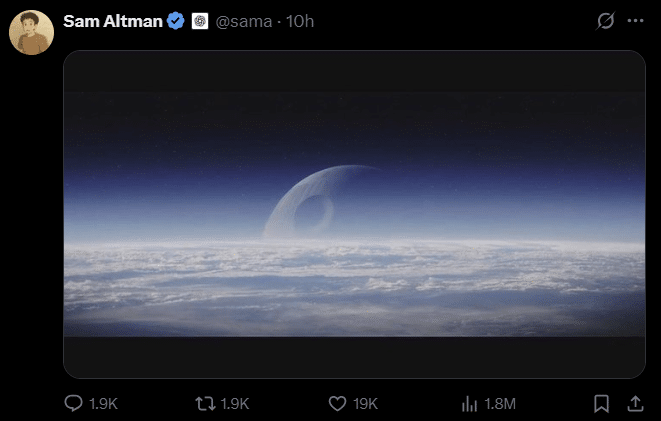Click the 1.8M views count
The width and height of the screenshot is (661, 421).
click(500, 404)
